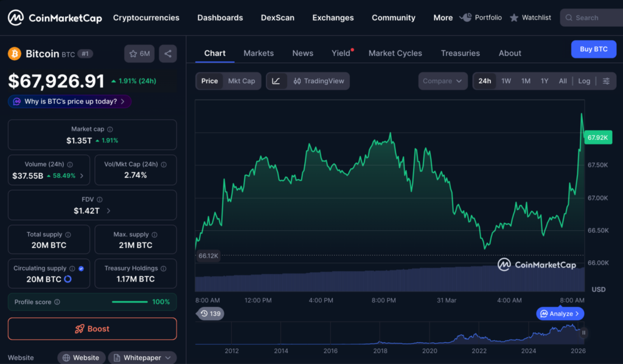The image size is (623, 364).
Task: Toggle Log scale on chart
Action: 584,81
